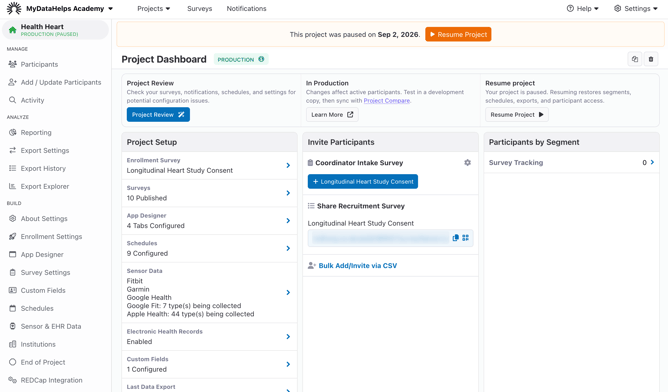
Task: Open Bulk Add/Invite via CSV link
Action: coord(357,265)
